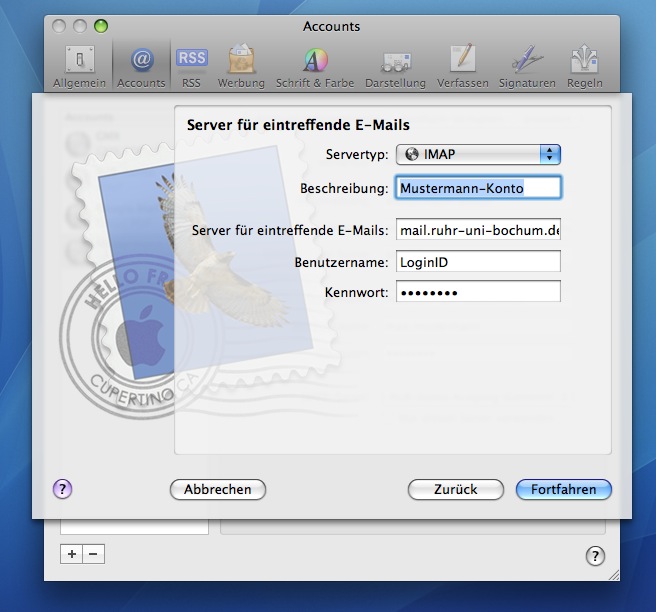Open the Darstellung preferences icon
Viewport: 656px width, 612px height.
click(395, 67)
